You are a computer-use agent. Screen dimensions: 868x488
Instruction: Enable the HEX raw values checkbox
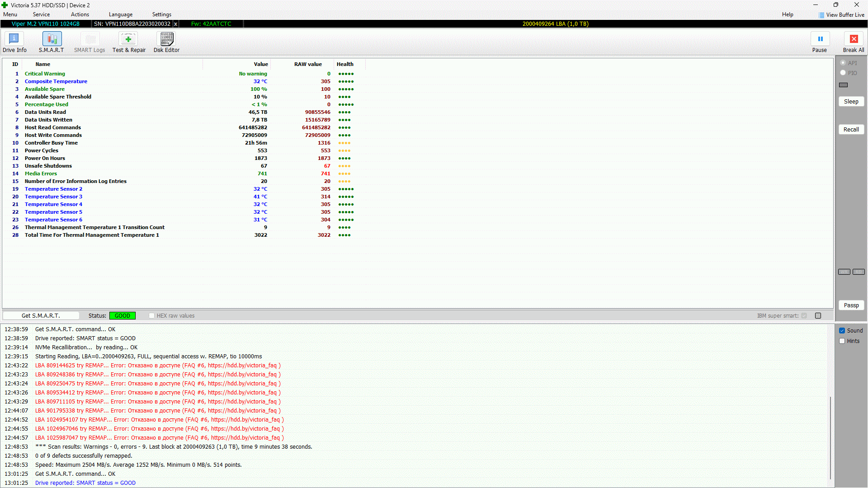(152, 316)
